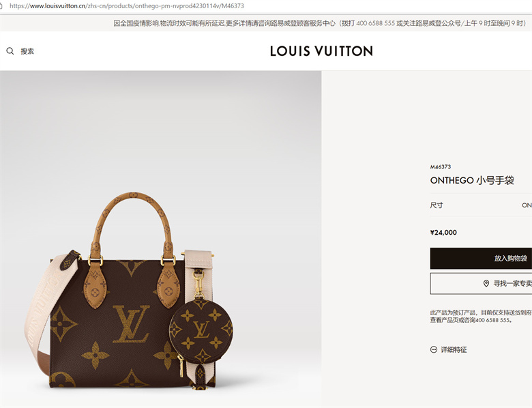
Task: Click the ¥24,000 price text
Action: 443,233
